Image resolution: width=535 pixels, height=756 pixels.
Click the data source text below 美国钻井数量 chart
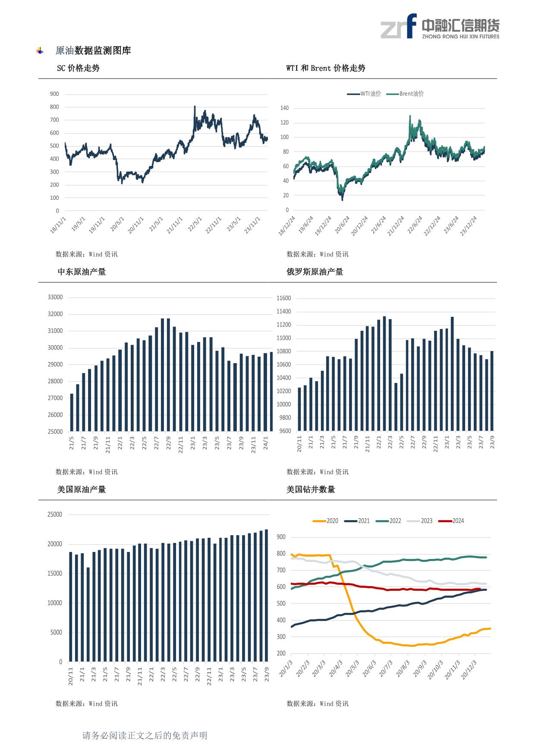tap(318, 703)
